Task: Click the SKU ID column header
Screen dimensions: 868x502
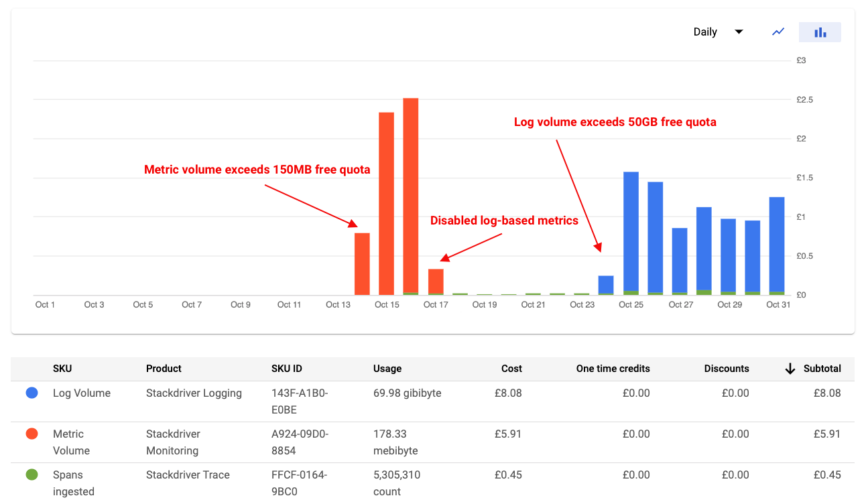Action: 287,369
